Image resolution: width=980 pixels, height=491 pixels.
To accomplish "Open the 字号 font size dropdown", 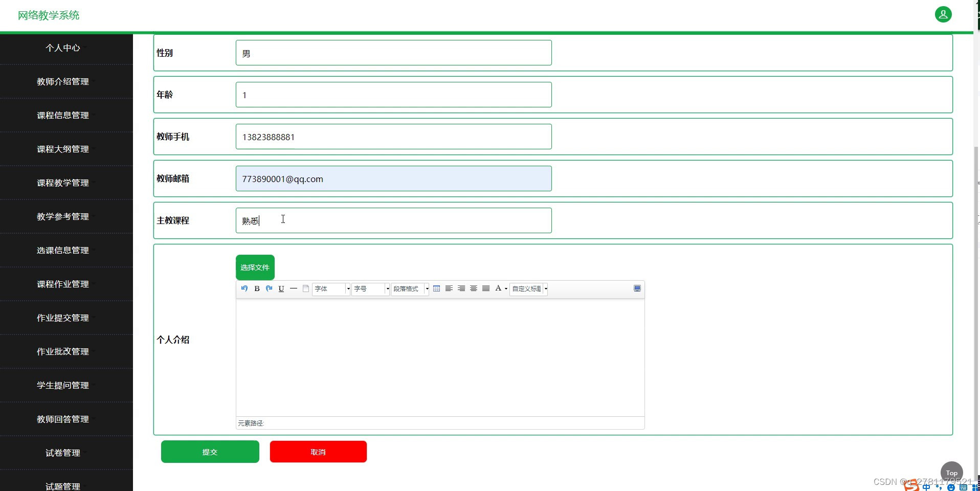I will click(x=371, y=289).
